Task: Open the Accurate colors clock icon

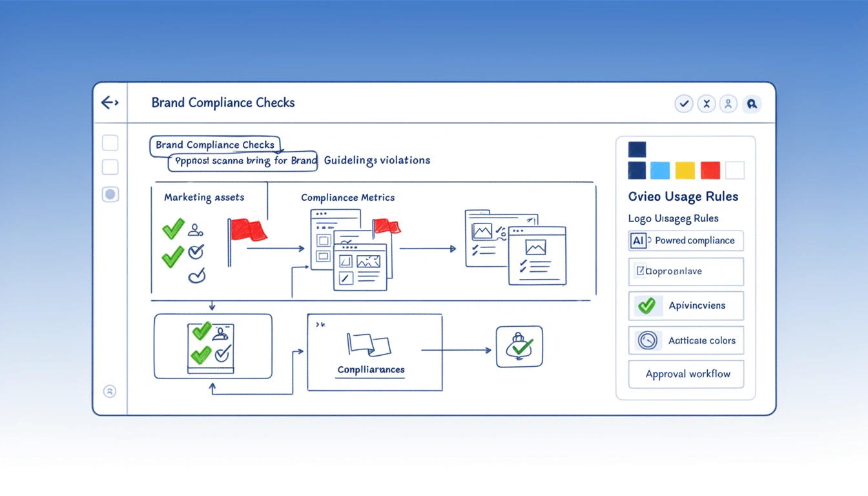Action: [647, 340]
